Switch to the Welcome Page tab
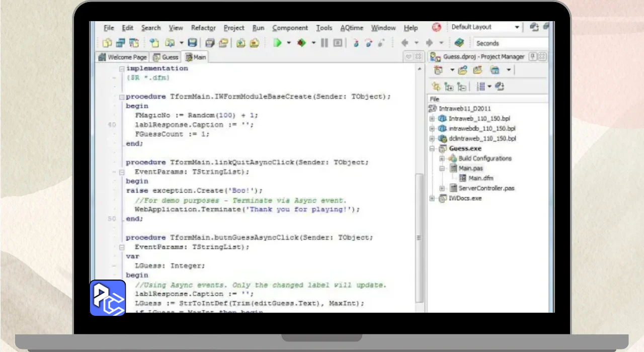The width and height of the screenshot is (644, 352). [123, 57]
